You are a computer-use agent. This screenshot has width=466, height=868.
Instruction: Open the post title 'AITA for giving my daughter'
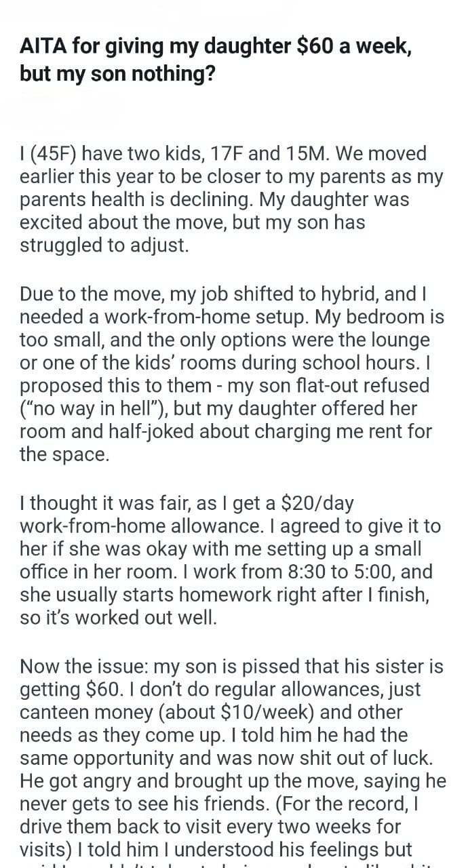tap(217, 60)
